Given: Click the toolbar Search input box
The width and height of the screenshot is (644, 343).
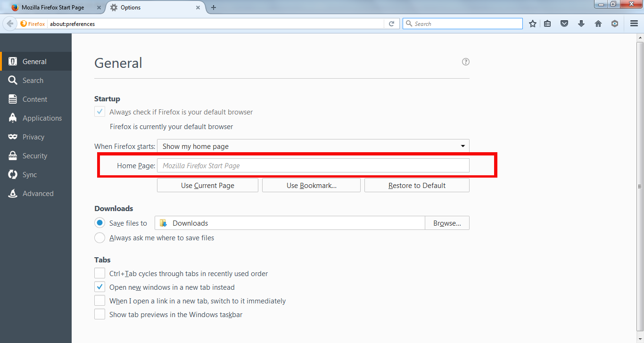Looking at the screenshot, I should coord(462,24).
